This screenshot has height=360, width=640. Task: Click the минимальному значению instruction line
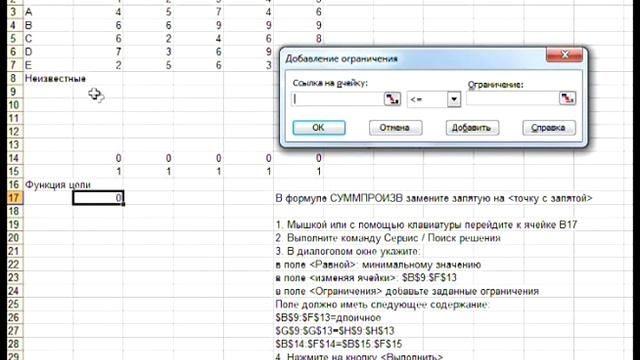tap(378, 264)
